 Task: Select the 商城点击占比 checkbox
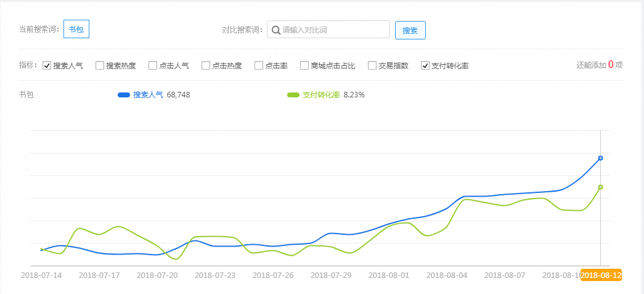click(304, 65)
